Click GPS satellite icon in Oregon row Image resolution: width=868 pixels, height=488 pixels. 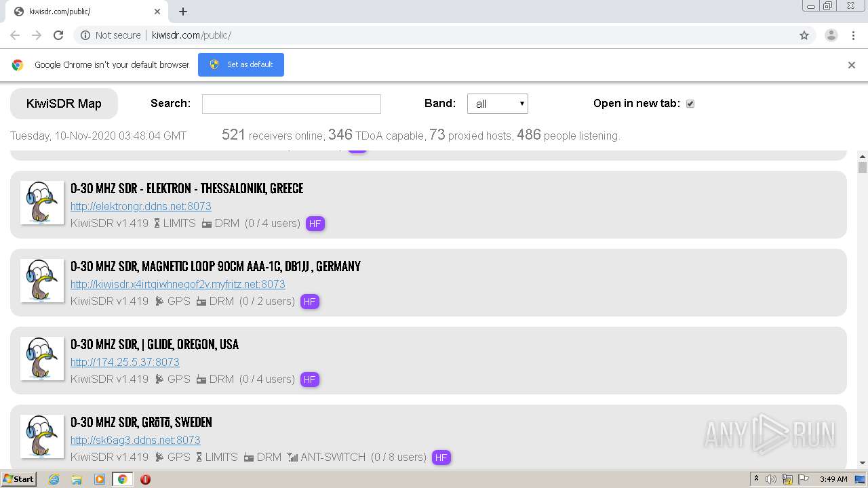pyautogui.click(x=159, y=379)
